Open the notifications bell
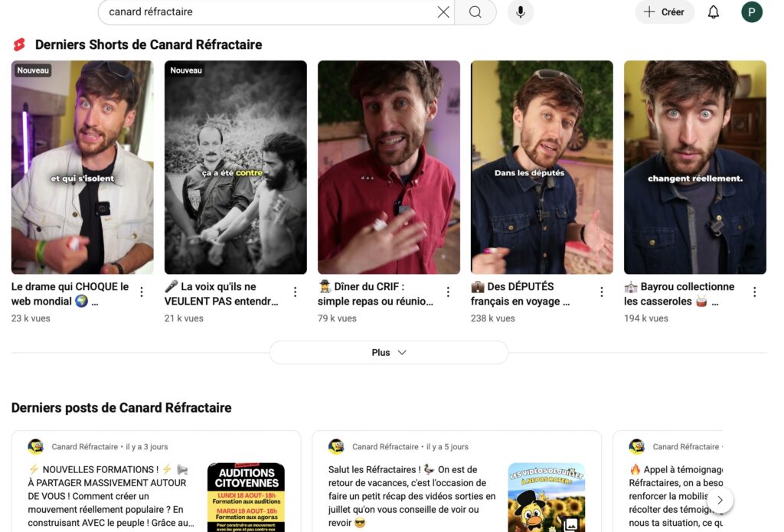 click(x=713, y=12)
